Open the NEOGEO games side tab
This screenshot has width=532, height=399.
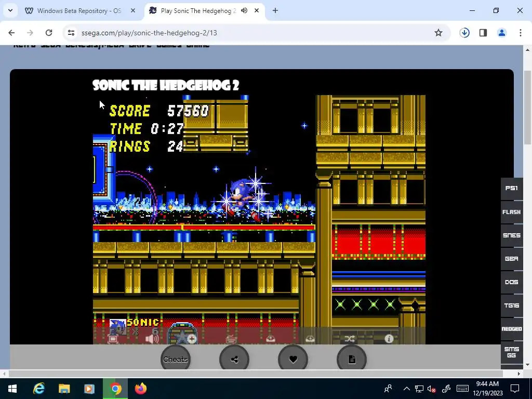512,329
